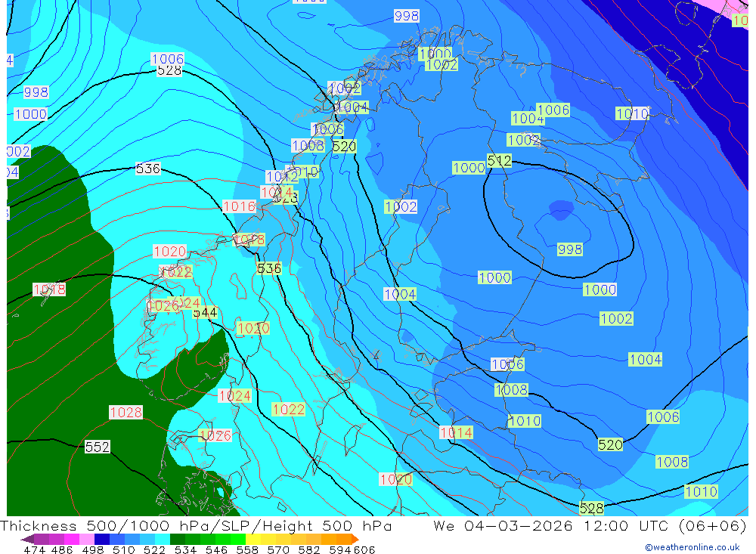Click the legend value 606
Screen dimensions: 756x554
[x=364, y=549]
